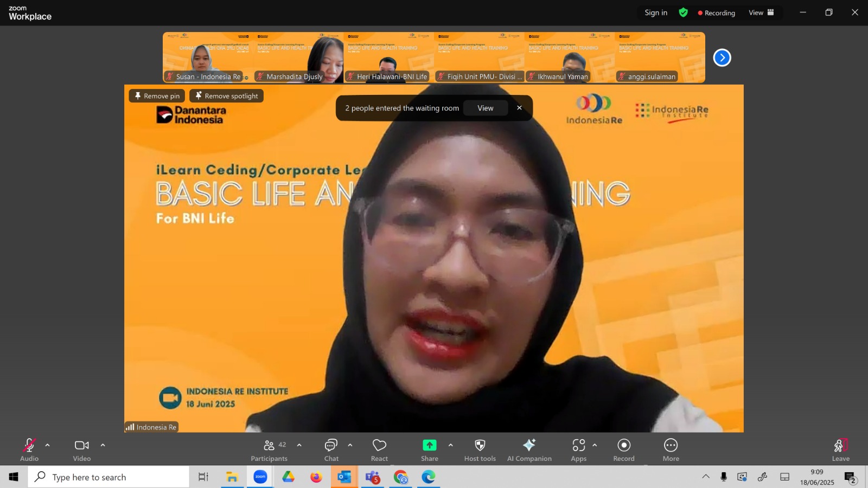The image size is (868, 488).
Task: Open the More options menu
Action: coord(671,450)
